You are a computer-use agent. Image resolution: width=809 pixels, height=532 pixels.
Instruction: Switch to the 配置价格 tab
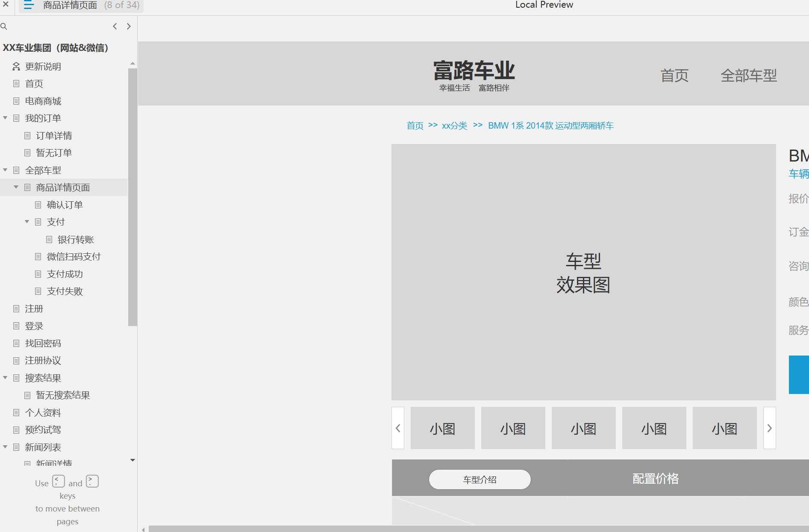click(655, 479)
